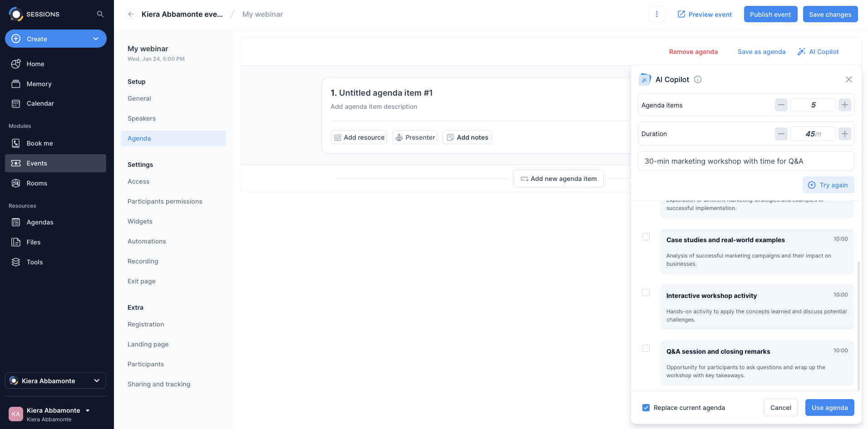Select the Q&A session agenda item checkbox
Image resolution: width=868 pixels, height=429 pixels.
point(646,348)
